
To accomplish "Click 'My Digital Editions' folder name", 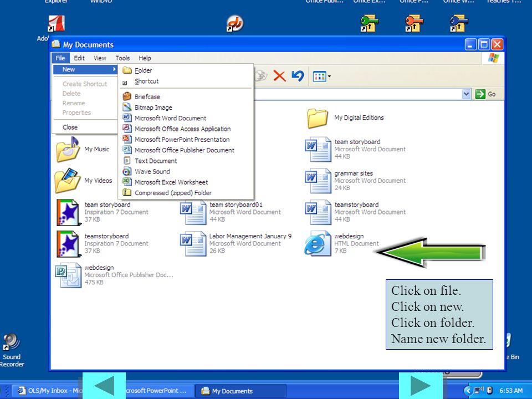I will click(x=359, y=117).
